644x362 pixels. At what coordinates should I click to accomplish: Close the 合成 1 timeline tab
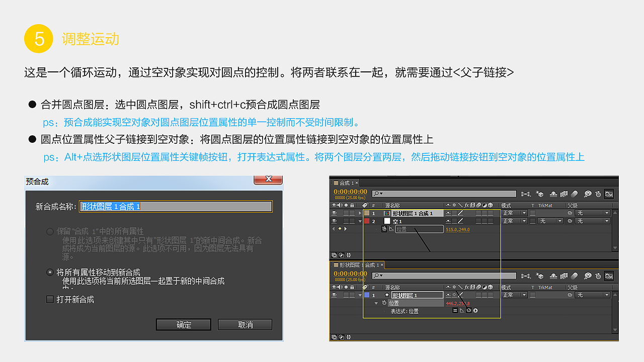coord(357,183)
